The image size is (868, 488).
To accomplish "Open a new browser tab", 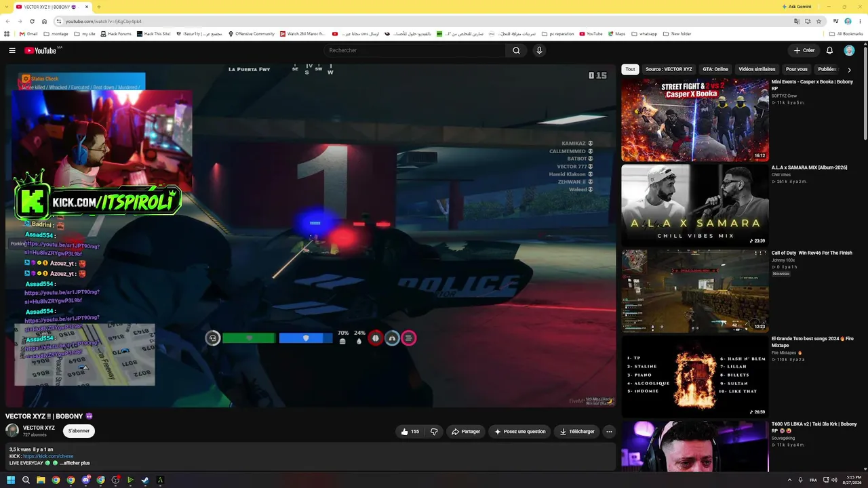I will [99, 7].
